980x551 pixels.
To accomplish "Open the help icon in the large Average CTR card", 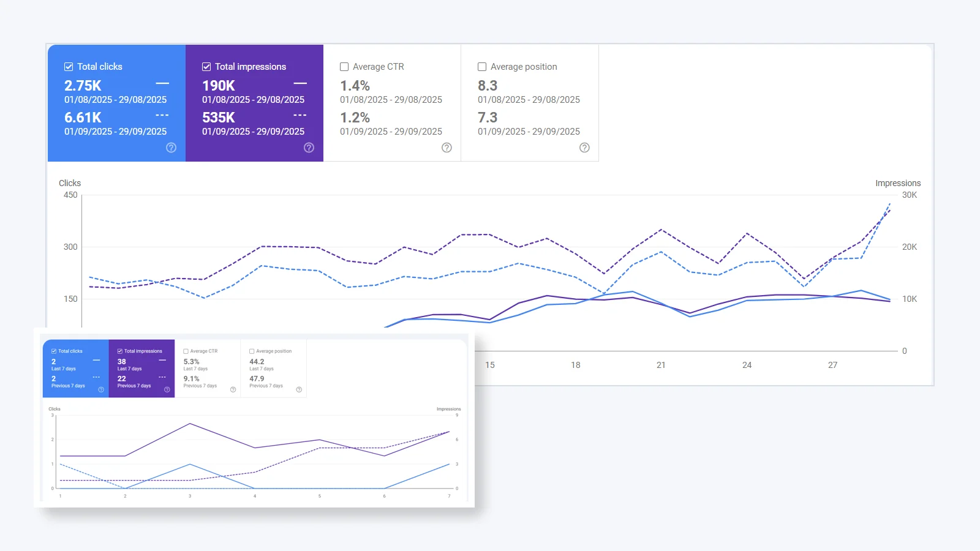I will (x=447, y=148).
